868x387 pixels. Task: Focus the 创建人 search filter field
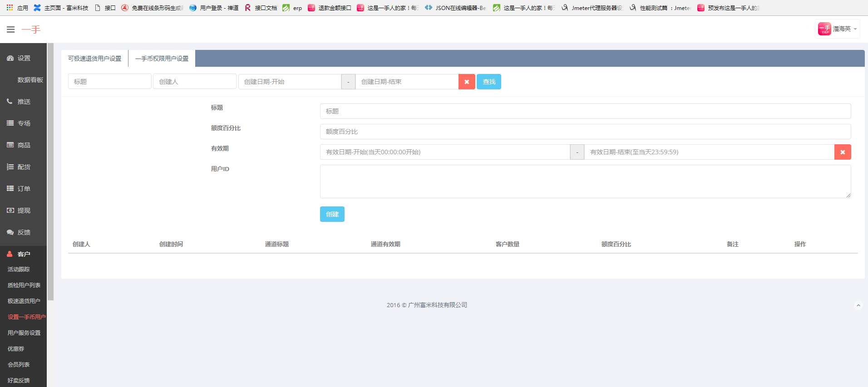pyautogui.click(x=195, y=82)
